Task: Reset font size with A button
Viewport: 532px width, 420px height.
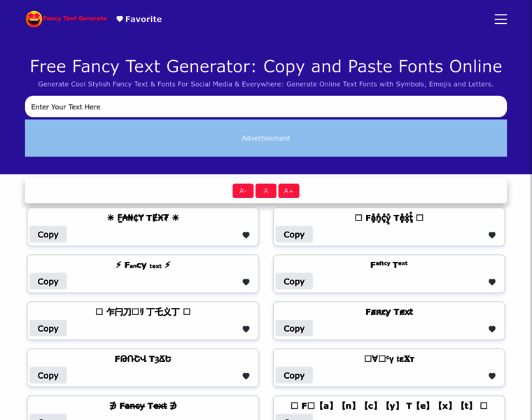Action: [x=266, y=190]
